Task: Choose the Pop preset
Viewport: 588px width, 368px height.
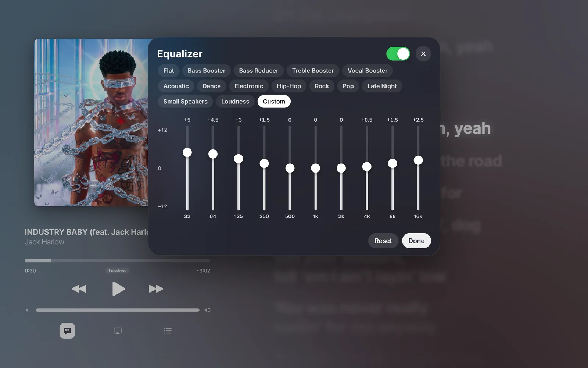Action: tap(348, 86)
